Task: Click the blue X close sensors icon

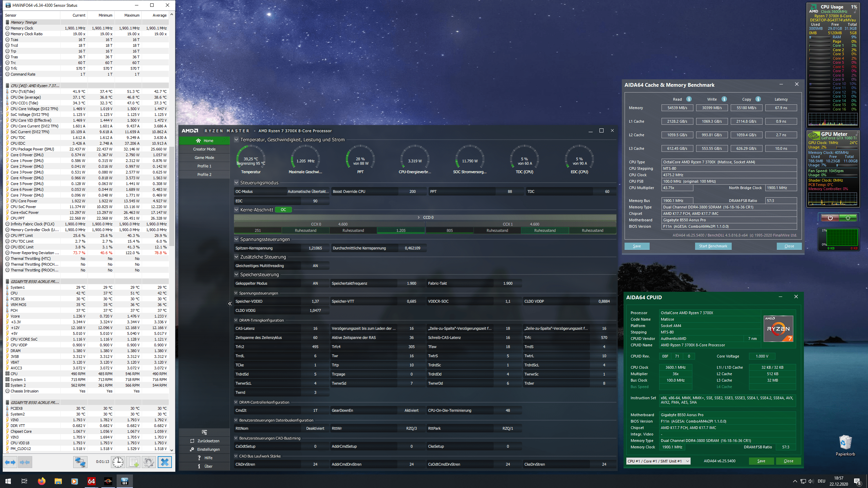Action: coord(165,462)
